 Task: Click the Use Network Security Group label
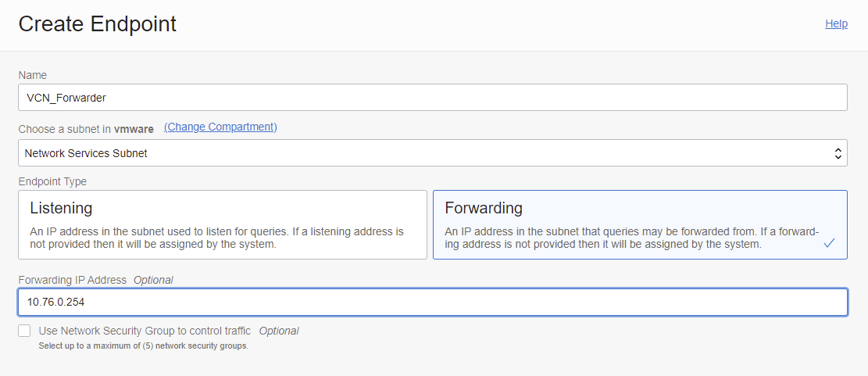click(145, 331)
